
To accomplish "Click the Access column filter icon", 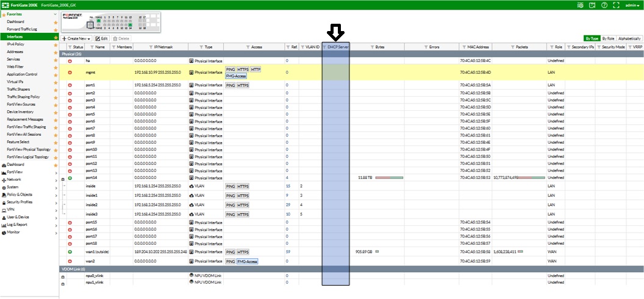I will [x=248, y=47].
